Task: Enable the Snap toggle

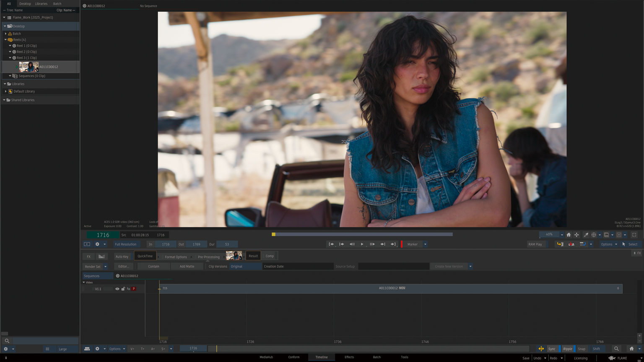Action: [582, 349]
